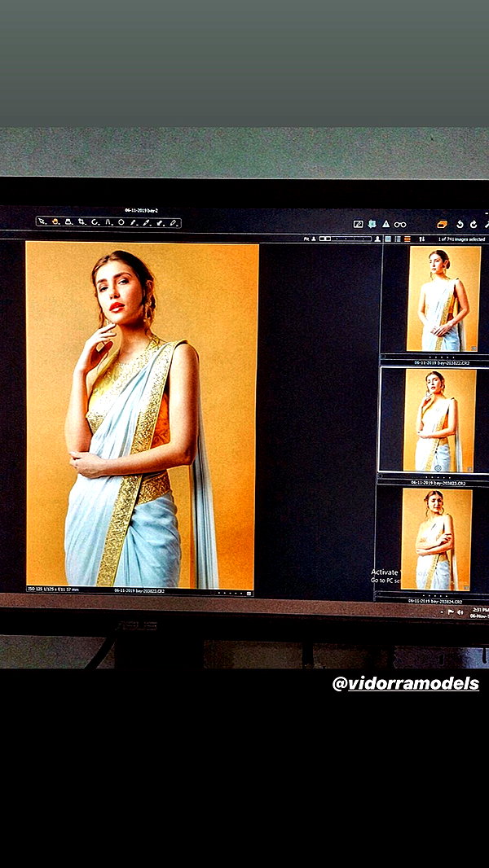This screenshot has height=868, width=489.
Task: Click the redo clockwise arrow
Action: tap(474, 224)
